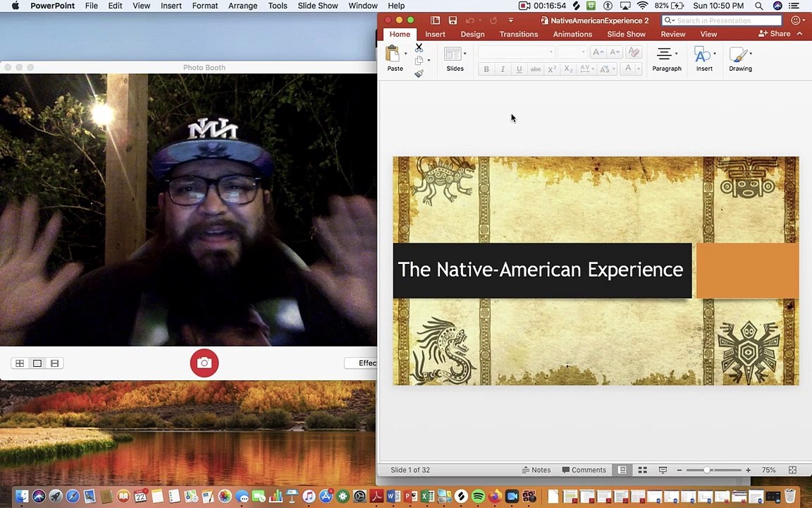Click the Paste clipboard icon
This screenshot has width=812, height=508.
(393, 54)
